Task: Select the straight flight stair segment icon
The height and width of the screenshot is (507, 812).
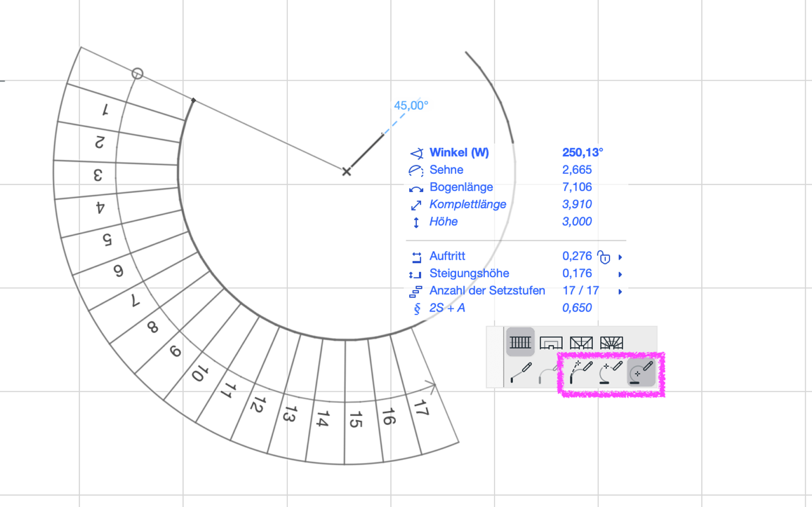Action: click(520, 342)
